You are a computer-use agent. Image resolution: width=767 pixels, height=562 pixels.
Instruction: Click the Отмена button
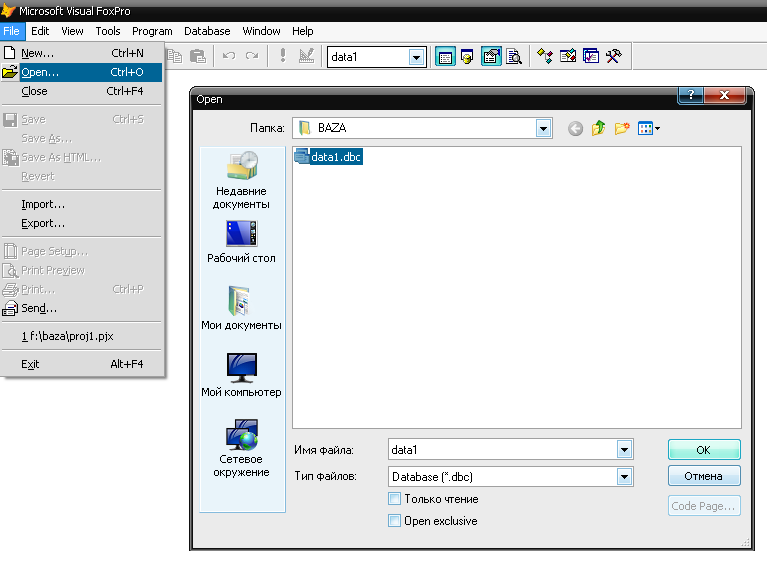coord(704,476)
